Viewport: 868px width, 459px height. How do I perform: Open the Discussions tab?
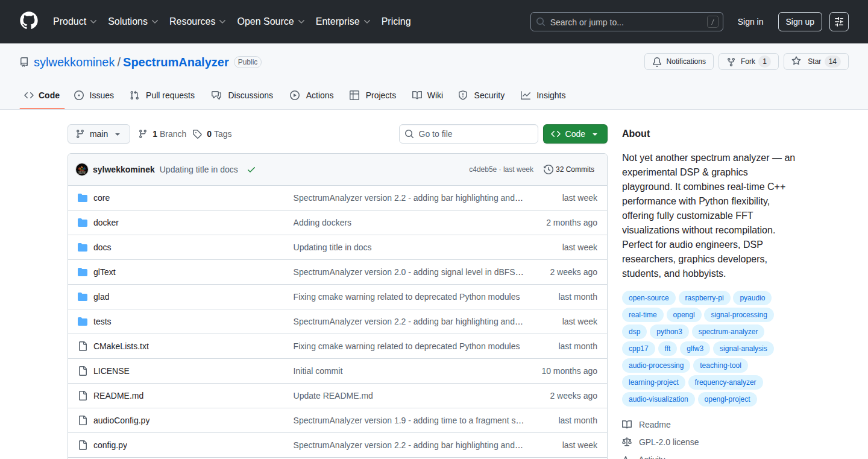[242, 95]
